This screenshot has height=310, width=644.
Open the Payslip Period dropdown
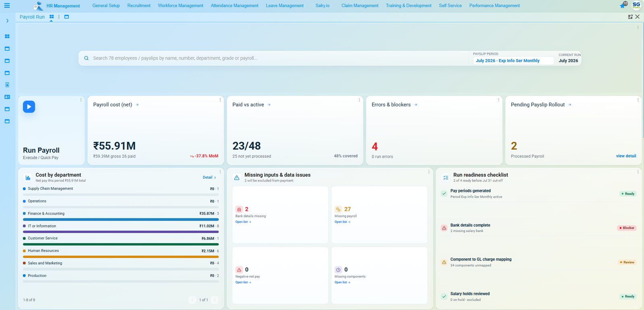[513, 60]
